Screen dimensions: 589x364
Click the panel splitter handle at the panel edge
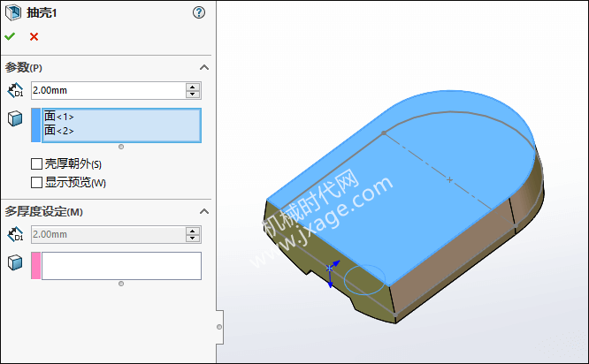pyautogui.click(x=219, y=327)
